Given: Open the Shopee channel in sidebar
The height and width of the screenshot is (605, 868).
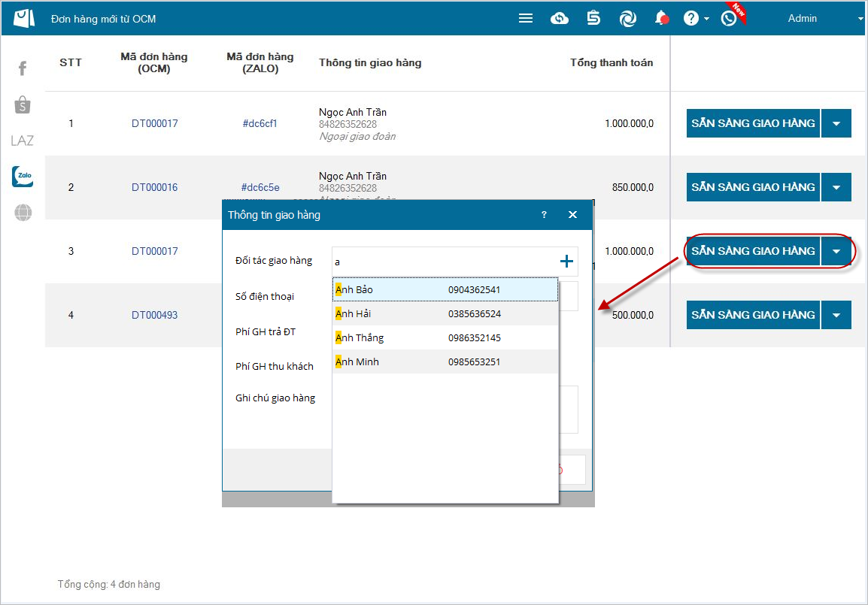Looking at the screenshot, I should (23, 105).
